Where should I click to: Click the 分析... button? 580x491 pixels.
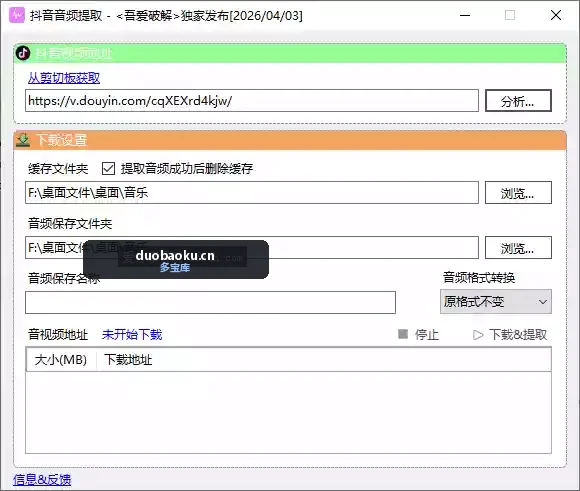pos(518,100)
